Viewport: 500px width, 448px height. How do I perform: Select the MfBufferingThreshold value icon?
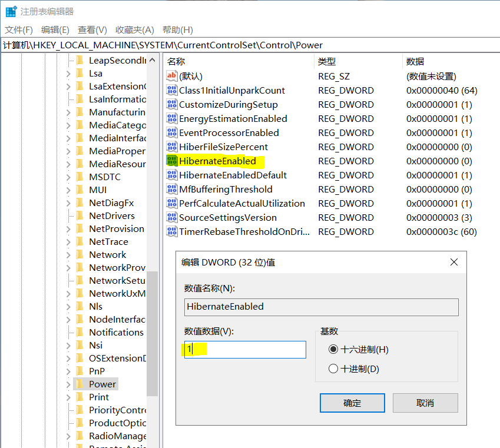172,189
